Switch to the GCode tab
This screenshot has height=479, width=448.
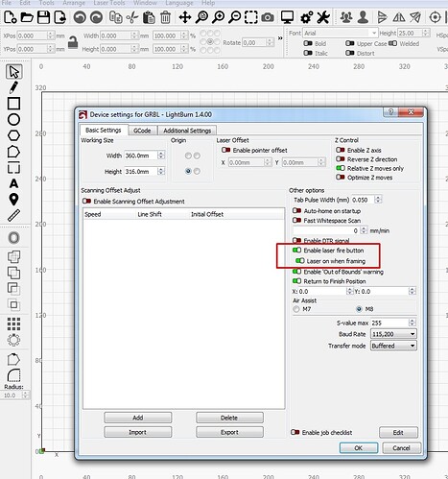pos(142,131)
